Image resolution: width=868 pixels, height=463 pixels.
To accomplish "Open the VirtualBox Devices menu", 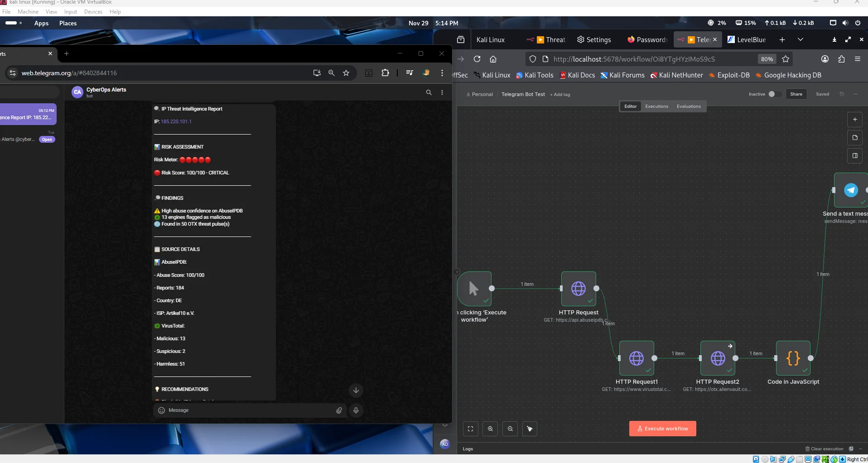I will [x=93, y=12].
